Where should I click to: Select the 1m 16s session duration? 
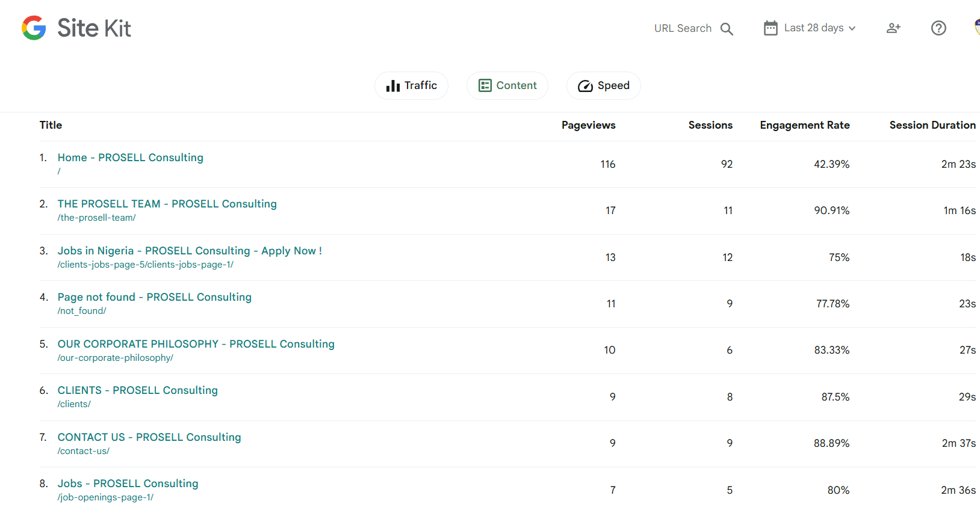pyautogui.click(x=960, y=210)
